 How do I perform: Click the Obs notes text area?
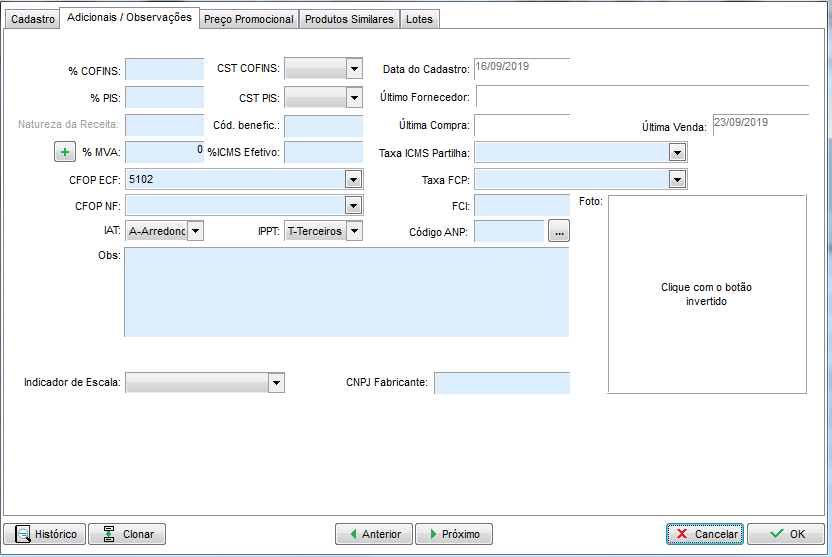point(346,292)
